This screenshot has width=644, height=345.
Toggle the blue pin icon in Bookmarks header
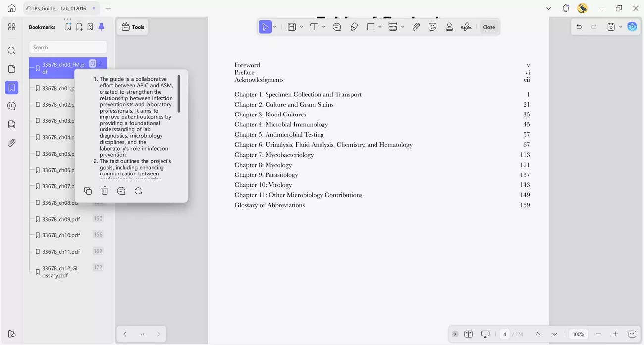[x=101, y=27]
